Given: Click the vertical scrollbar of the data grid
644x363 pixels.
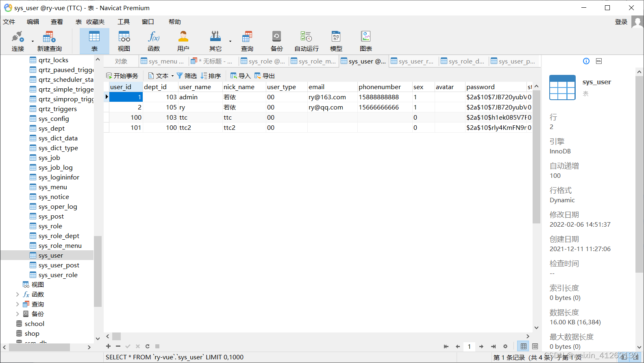Looking at the screenshot, I should pos(536,157).
